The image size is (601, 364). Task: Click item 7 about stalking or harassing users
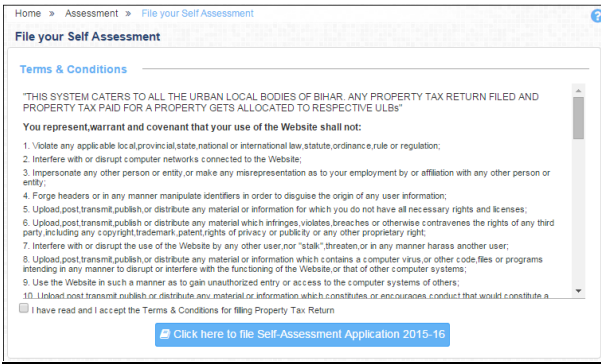266,246
